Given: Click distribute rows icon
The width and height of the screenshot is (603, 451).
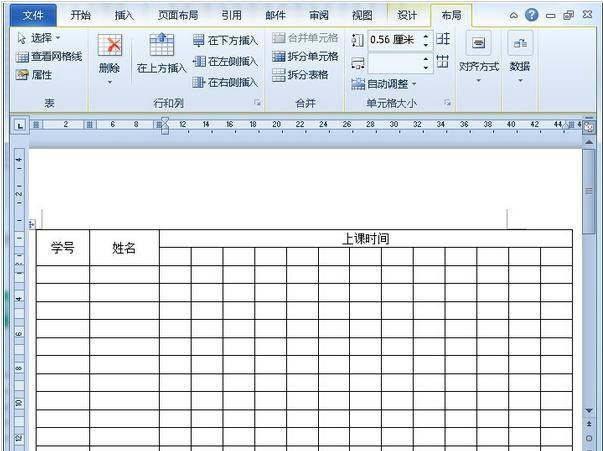Looking at the screenshot, I should 443,38.
